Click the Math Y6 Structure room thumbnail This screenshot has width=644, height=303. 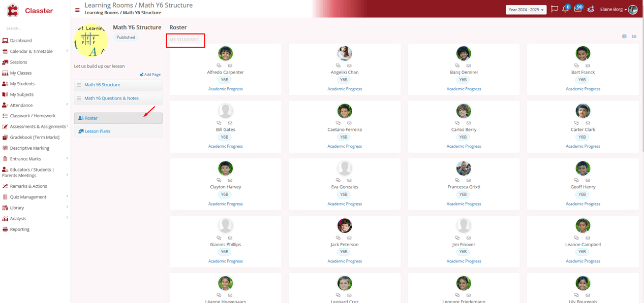tap(92, 41)
